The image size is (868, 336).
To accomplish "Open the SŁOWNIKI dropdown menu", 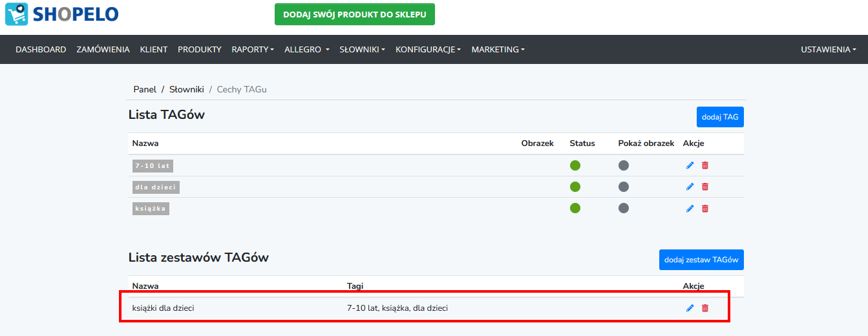I will (x=363, y=49).
